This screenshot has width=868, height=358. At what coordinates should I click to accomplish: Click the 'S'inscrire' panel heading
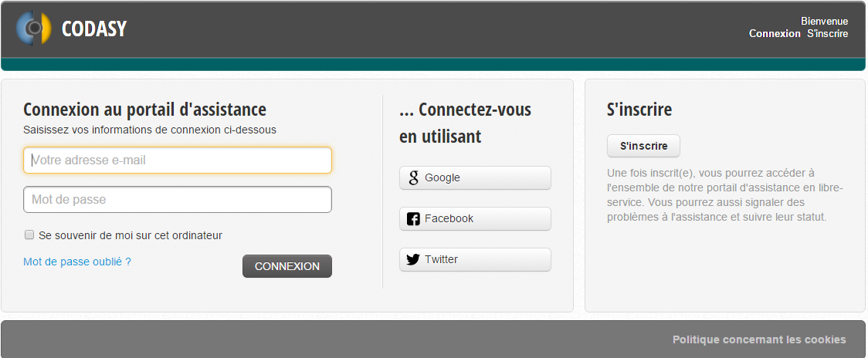click(639, 110)
